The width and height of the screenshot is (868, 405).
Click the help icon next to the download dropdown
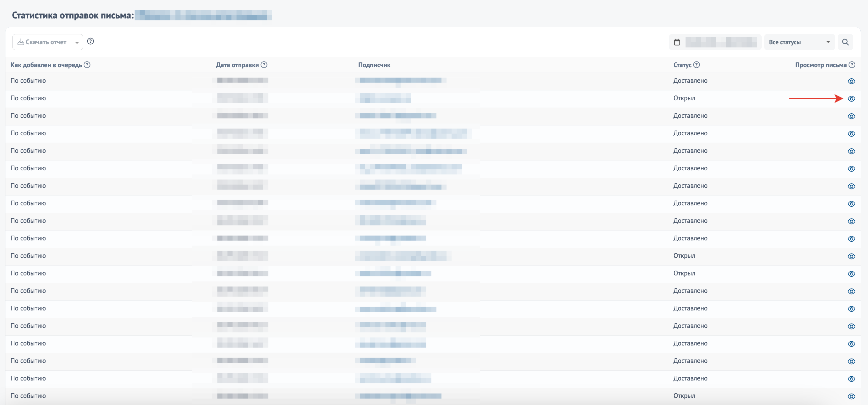90,41
